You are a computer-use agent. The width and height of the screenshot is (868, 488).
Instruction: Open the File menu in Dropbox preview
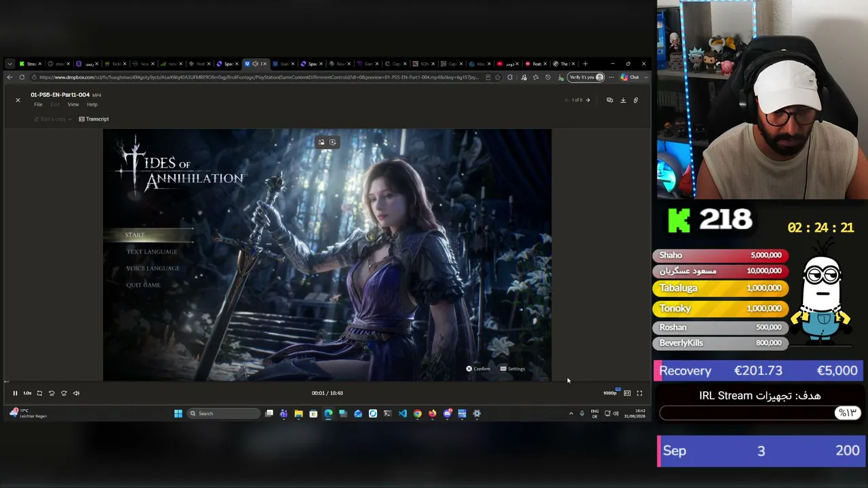(38, 104)
